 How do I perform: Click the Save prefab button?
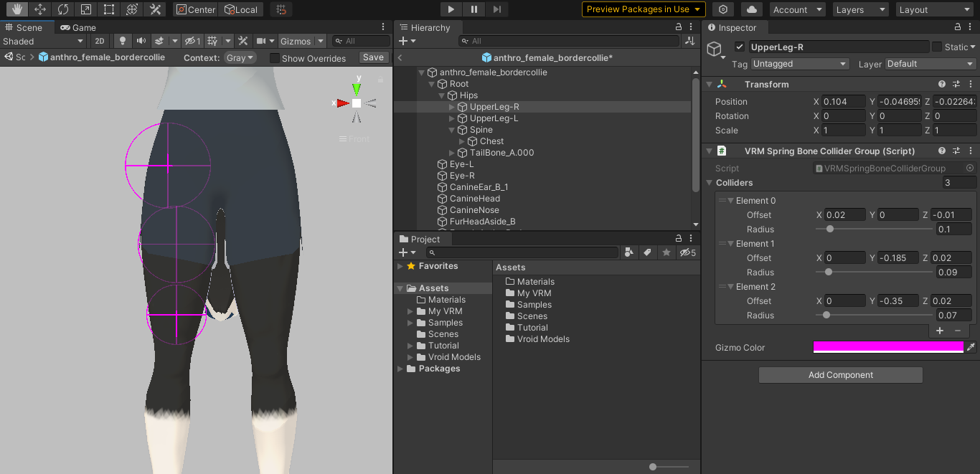tap(373, 57)
